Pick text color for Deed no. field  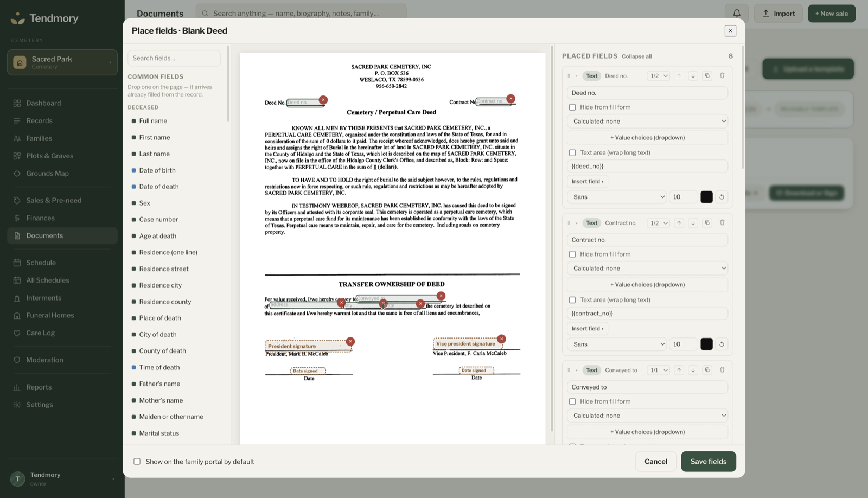[x=706, y=197]
